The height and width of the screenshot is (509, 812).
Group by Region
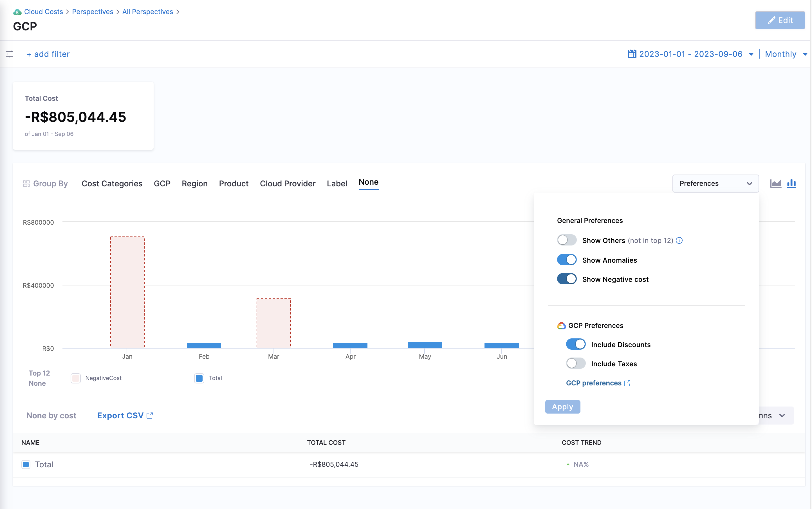point(194,184)
